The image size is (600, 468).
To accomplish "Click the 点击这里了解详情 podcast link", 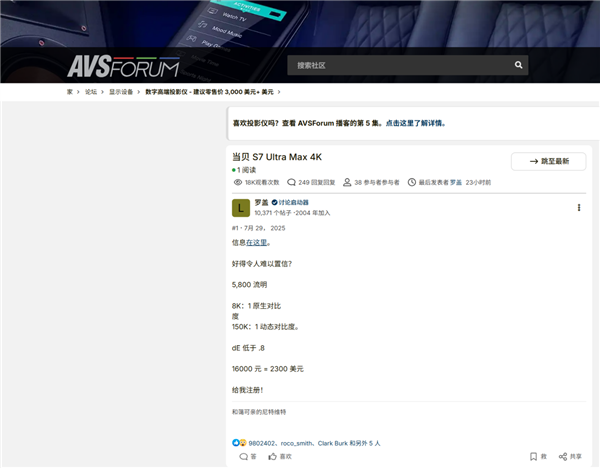I will pyautogui.click(x=416, y=123).
